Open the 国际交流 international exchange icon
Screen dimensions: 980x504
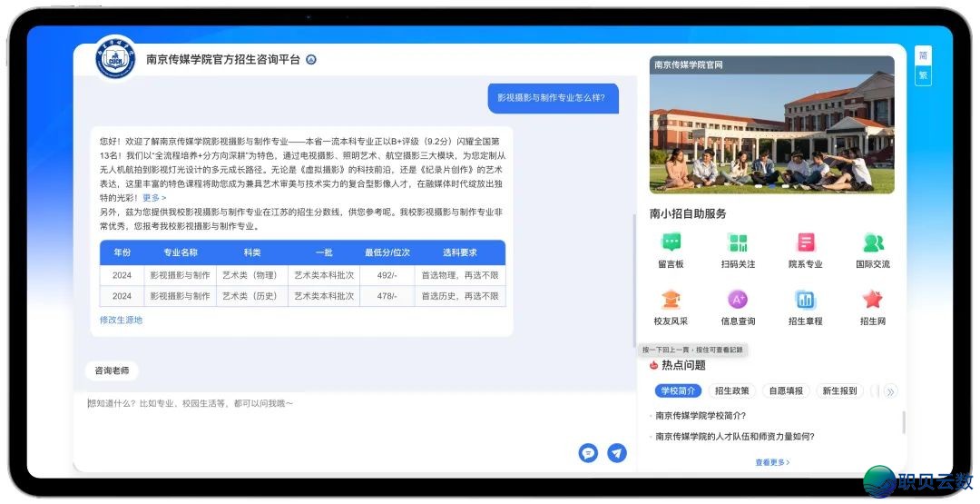tap(873, 242)
